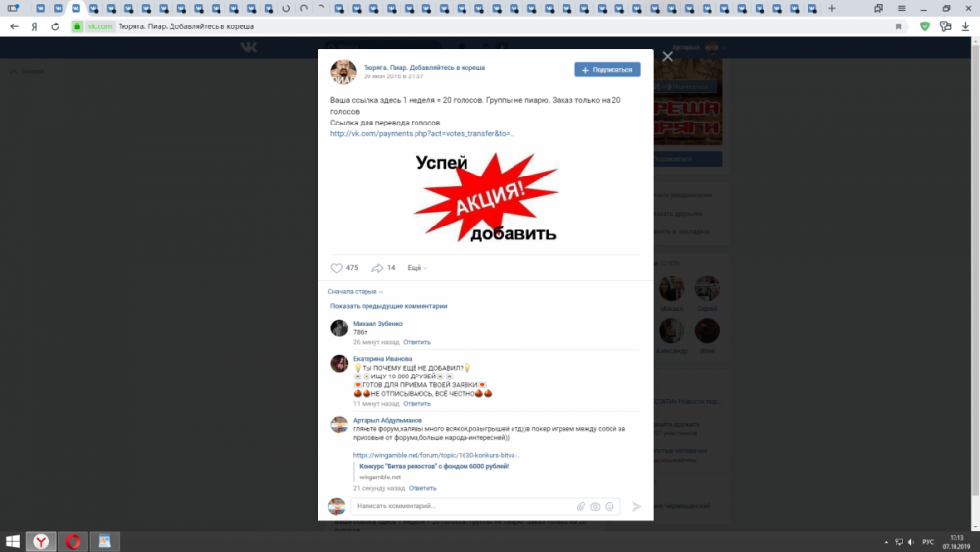Reply to Екатерина Иванова comment

[416, 404]
